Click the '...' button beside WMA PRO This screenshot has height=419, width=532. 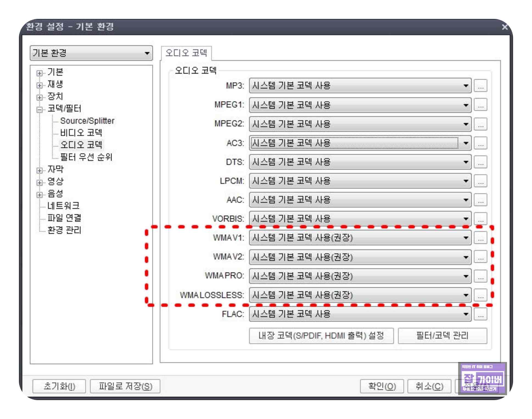480,276
